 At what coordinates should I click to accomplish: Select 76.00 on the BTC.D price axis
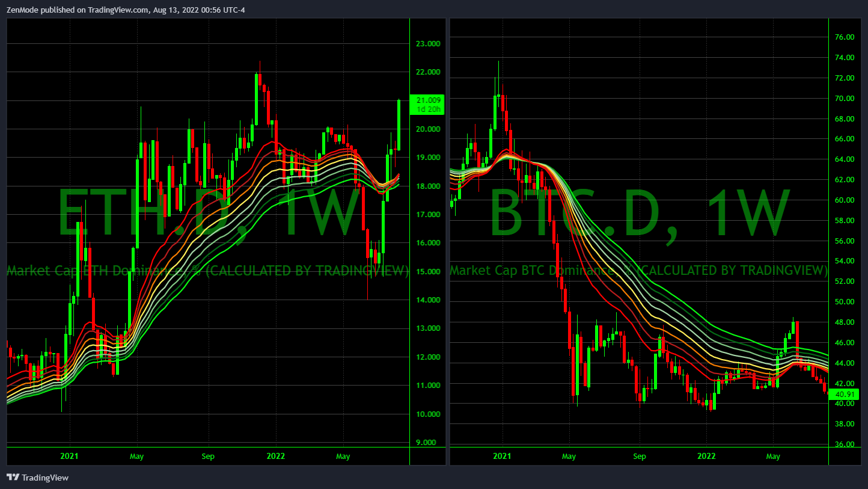click(x=845, y=37)
